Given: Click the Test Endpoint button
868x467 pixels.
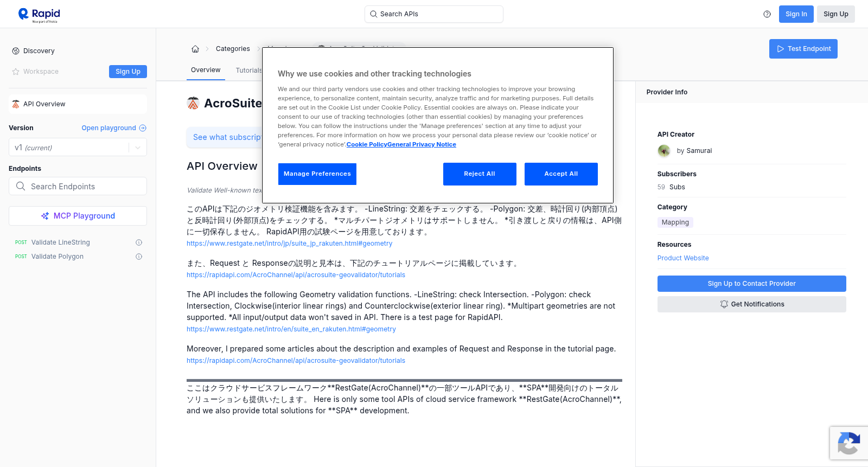Looking at the screenshot, I should [x=803, y=49].
